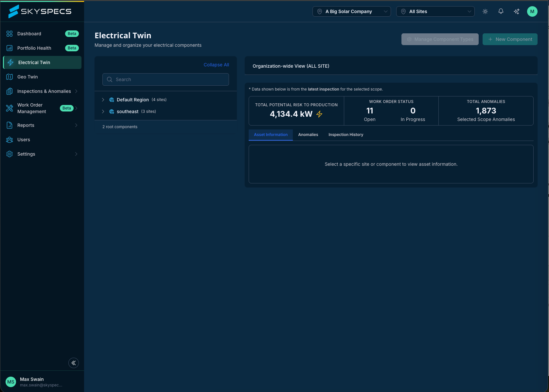Click the 0 In Progress count

point(413,111)
